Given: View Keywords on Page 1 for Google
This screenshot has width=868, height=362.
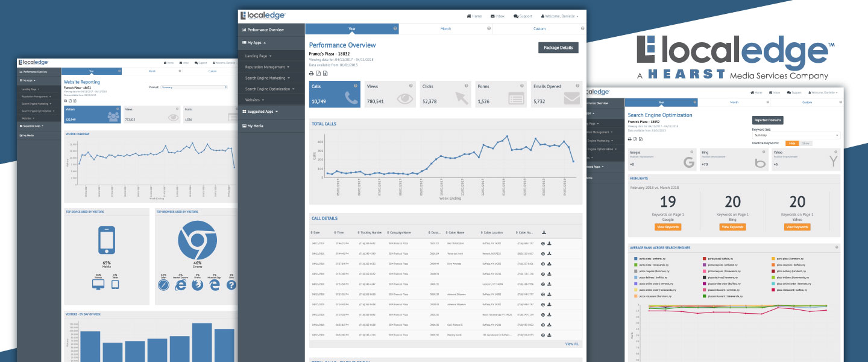Looking at the screenshot, I should pos(668,227).
